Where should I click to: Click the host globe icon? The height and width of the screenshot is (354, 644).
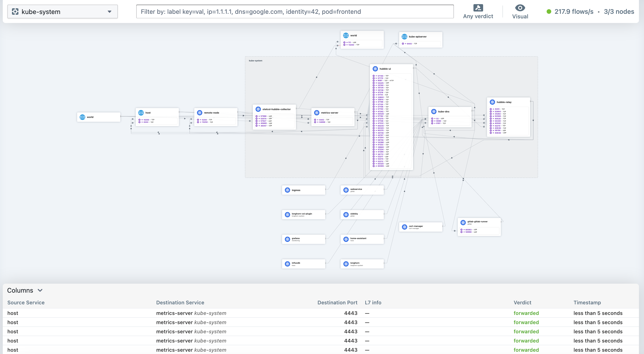141,113
